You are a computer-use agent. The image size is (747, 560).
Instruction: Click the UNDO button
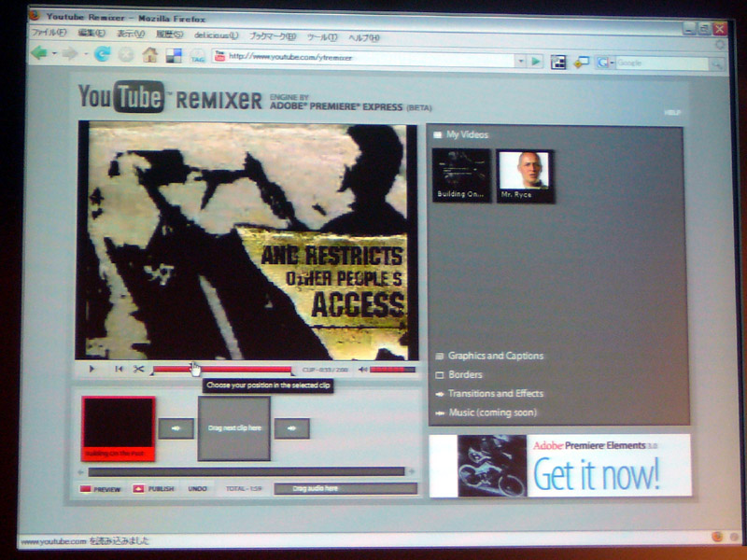tap(197, 488)
